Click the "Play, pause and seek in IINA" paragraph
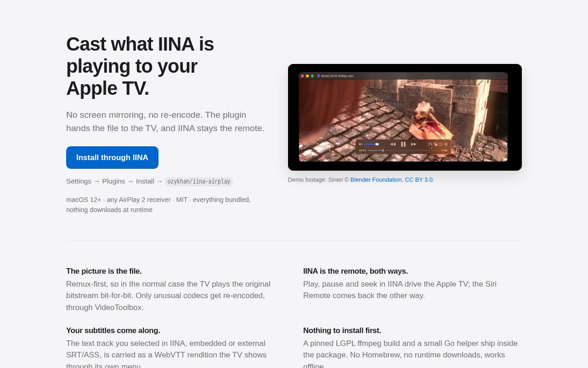 pyautogui.click(x=400, y=290)
